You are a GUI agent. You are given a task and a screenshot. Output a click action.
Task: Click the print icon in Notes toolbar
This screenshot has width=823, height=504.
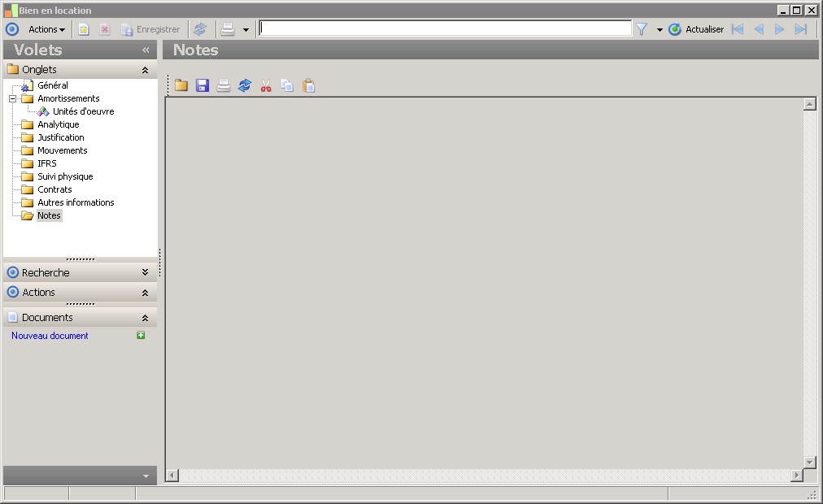(x=224, y=85)
